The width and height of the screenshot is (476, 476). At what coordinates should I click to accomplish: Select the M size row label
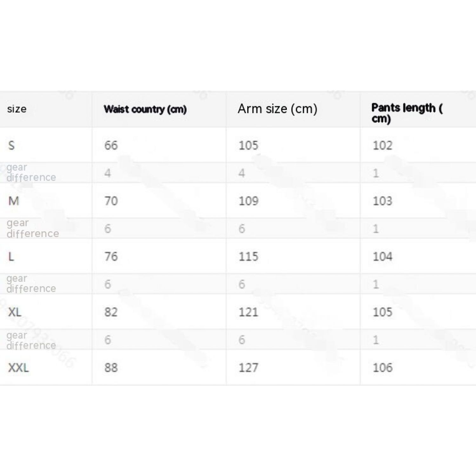(x=14, y=201)
